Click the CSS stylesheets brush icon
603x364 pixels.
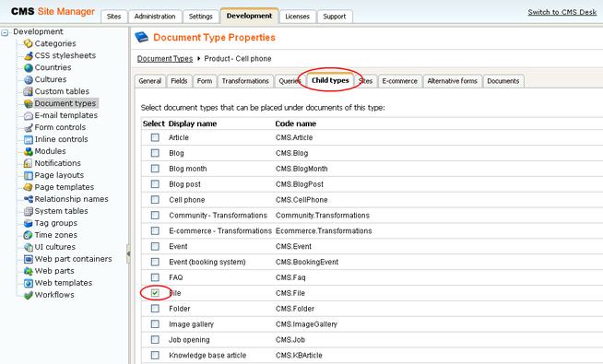click(x=28, y=55)
